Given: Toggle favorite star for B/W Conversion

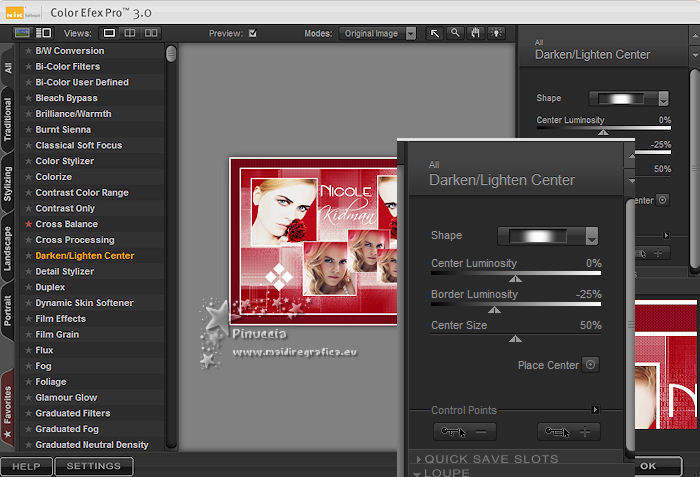Looking at the screenshot, I should coord(29,51).
